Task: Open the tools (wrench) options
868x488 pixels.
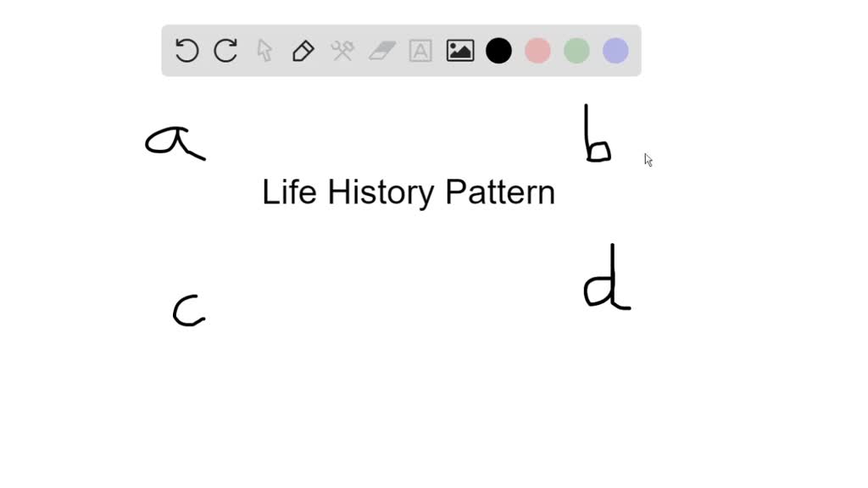Action: pos(342,50)
